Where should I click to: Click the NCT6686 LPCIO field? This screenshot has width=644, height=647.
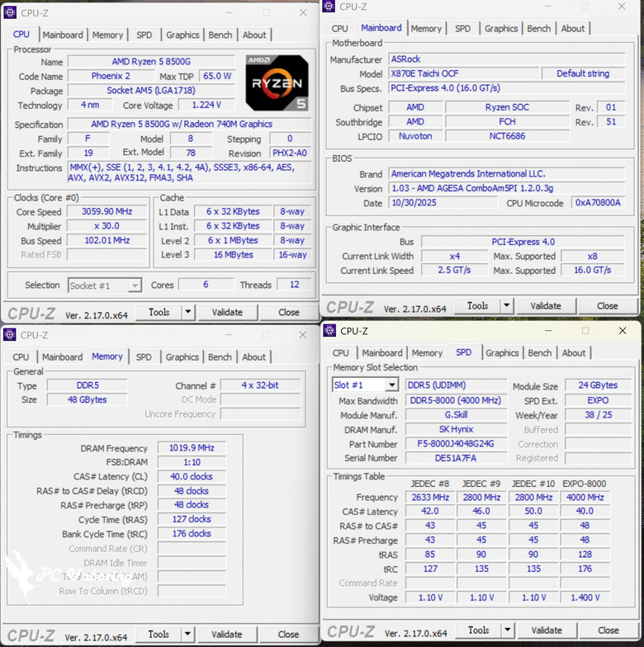pos(507,136)
